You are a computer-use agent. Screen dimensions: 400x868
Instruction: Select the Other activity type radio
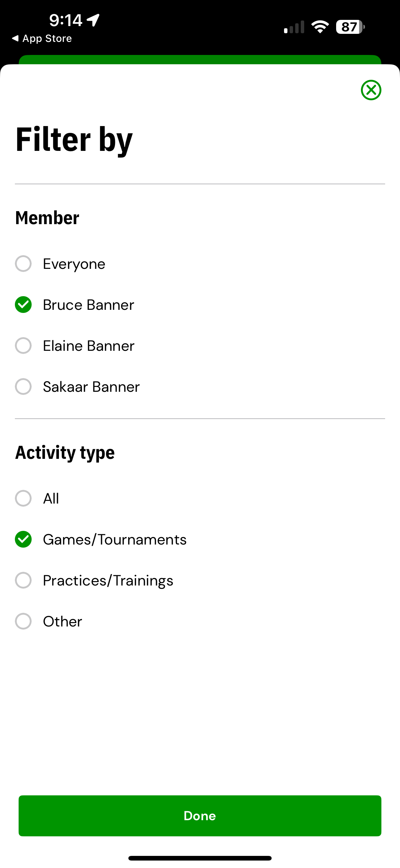click(23, 621)
